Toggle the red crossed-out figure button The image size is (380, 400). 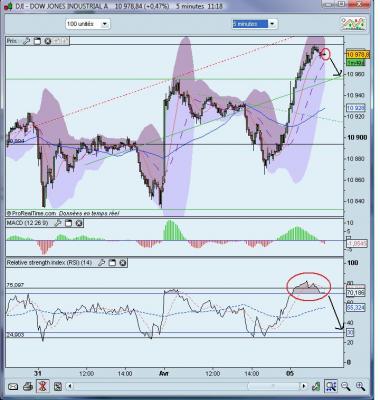click(42, 387)
